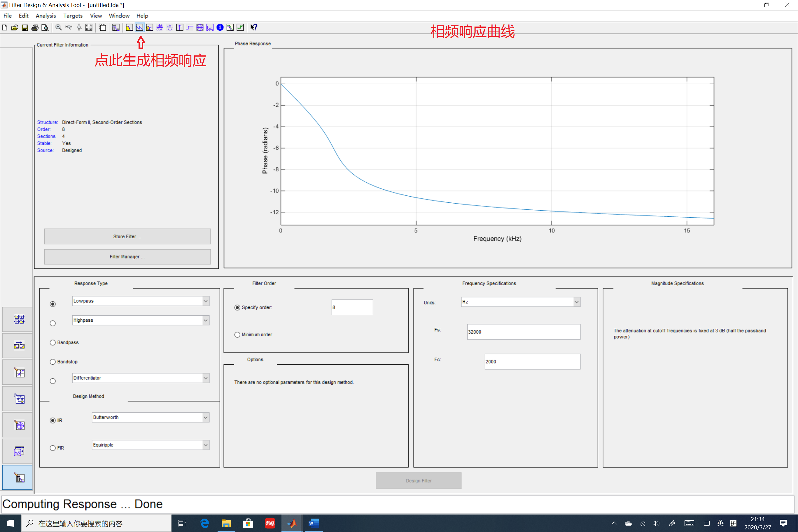Click the Pole/Zero Plot toolbar icon
Image resolution: width=798 pixels, height=532 pixels.
200,27
